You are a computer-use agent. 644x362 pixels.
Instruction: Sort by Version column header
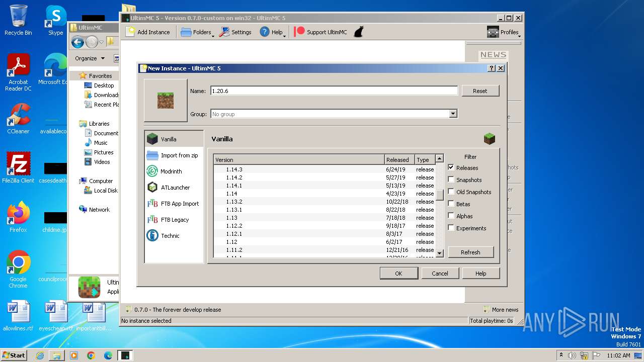(299, 160)
